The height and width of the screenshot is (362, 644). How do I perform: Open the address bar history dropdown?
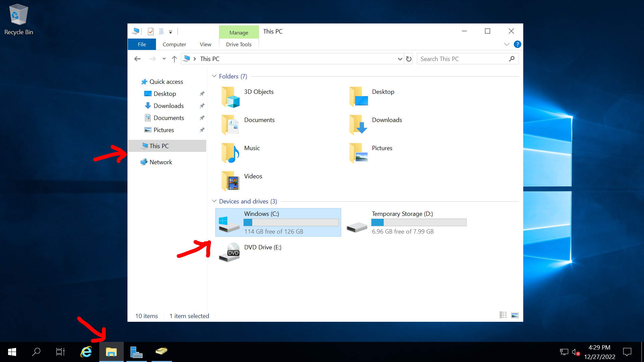pyautogui.click(x=400, y=59)
